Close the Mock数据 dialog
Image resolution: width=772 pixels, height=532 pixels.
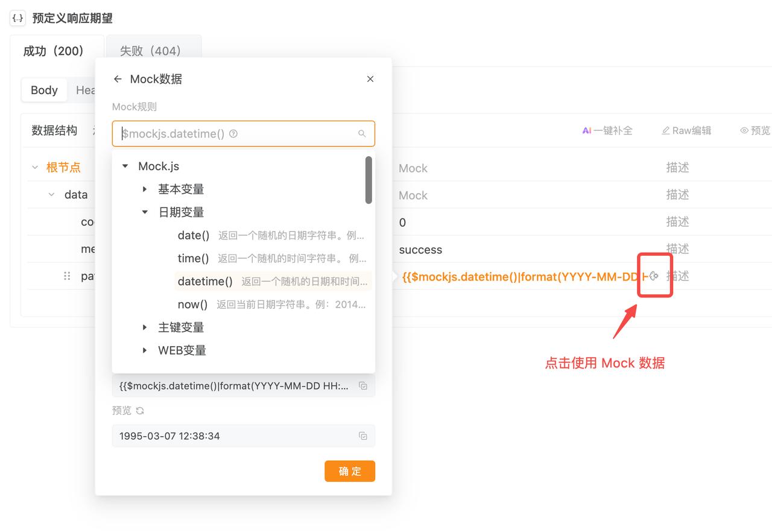[370, 79]
